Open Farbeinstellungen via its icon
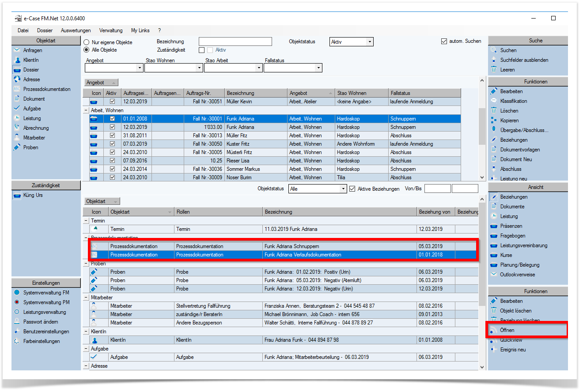The width and height of the screenshot is (583, 392). (17, 341)
